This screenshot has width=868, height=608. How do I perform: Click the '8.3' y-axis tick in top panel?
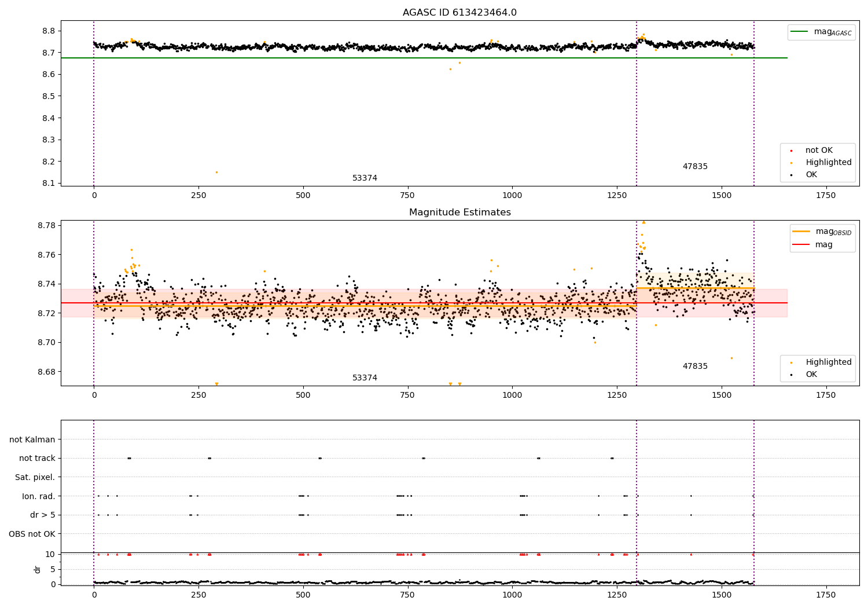pyautogui.click(x=49, y=140)
